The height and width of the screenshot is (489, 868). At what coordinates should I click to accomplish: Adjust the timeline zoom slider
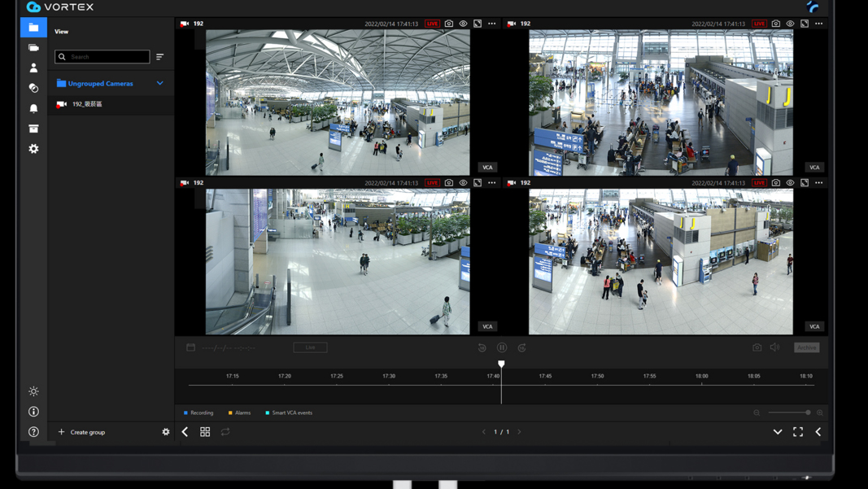[807, 413]
